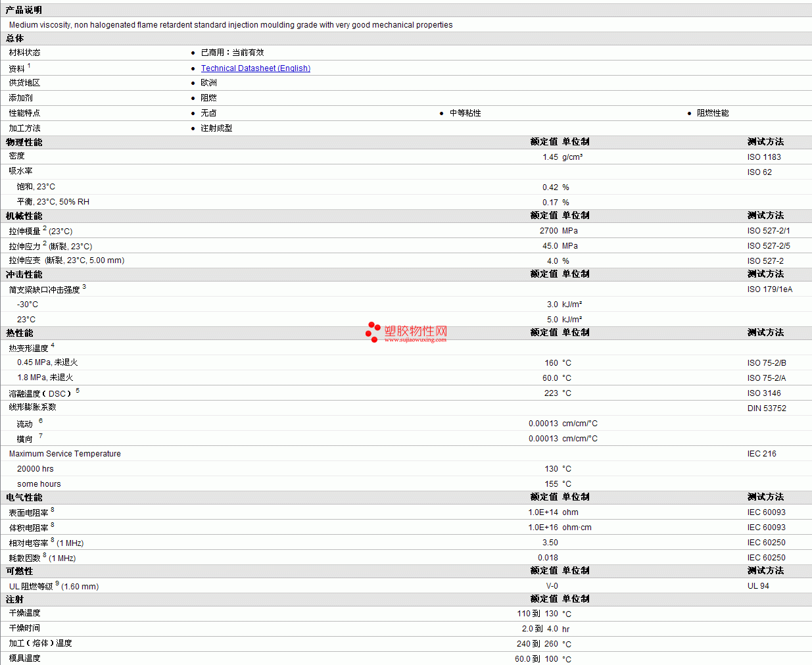Select the 中等粘性 feature text
The width and height of the screenshot is (812, 665).
[x=465, y=113]
